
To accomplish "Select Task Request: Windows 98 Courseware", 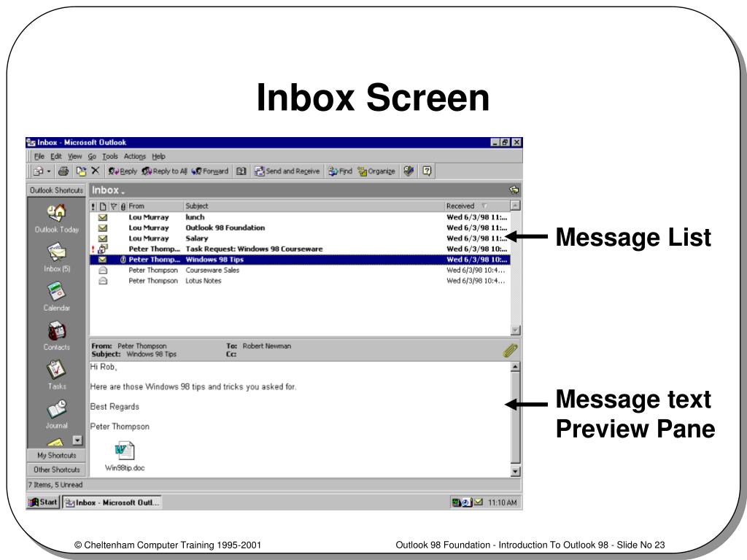I will (x=300, y=249).
